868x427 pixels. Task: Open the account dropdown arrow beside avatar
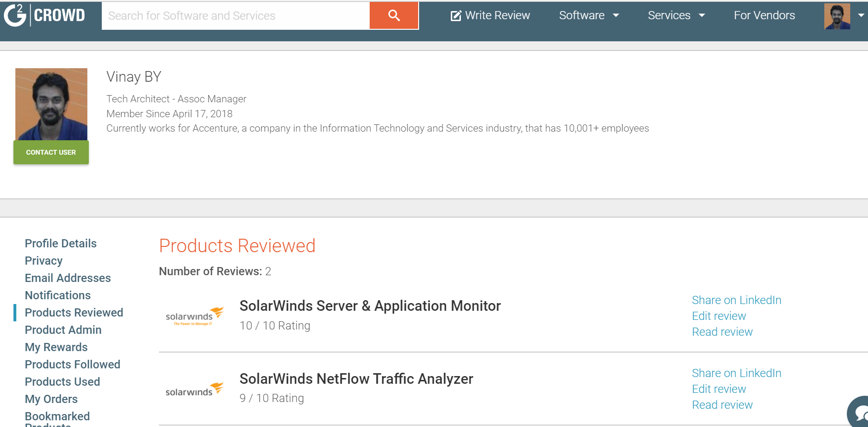[x=861, y=15]
